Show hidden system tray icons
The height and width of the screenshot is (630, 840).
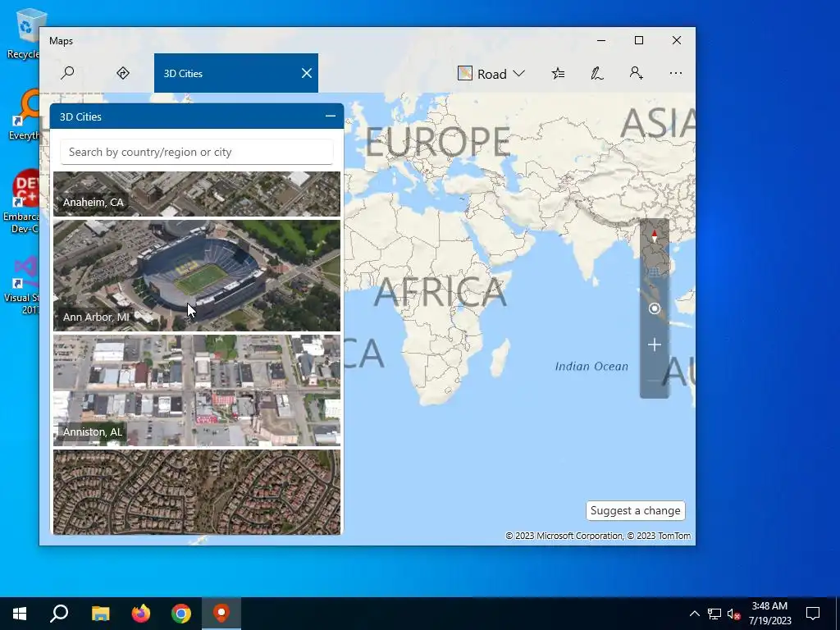pyautogui.click(x=694, y=614)
